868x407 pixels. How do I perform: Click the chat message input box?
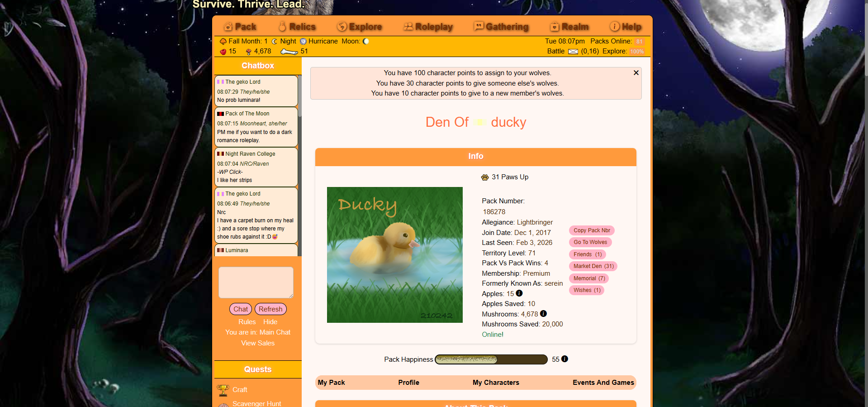[x=256, y=283]
